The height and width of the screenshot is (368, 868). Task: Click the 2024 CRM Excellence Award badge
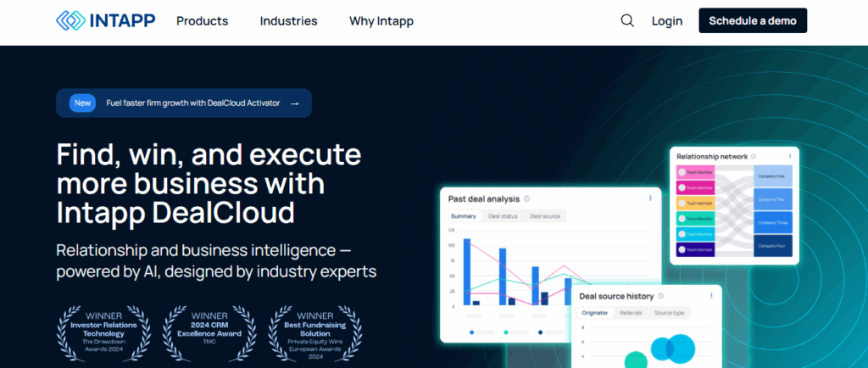209,334
